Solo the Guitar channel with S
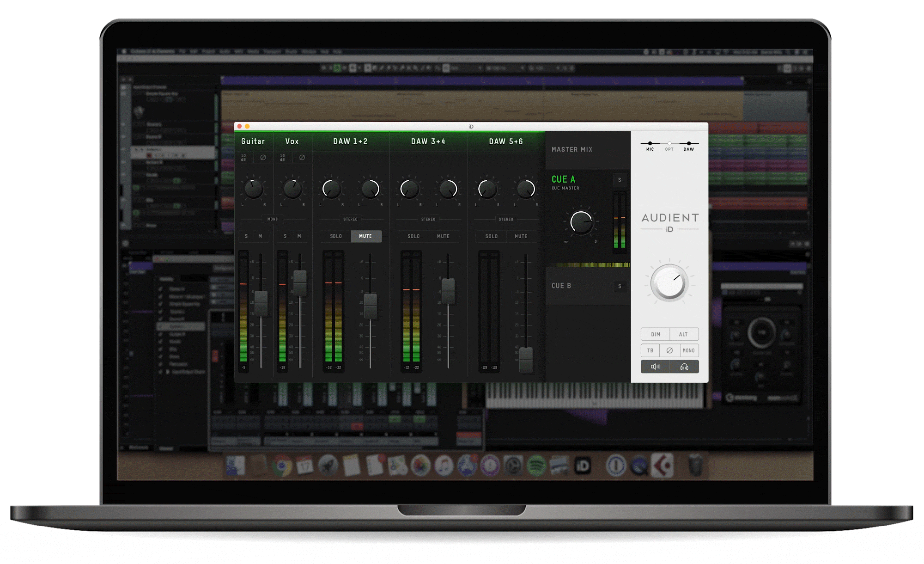924x564 pixels. 246,236
